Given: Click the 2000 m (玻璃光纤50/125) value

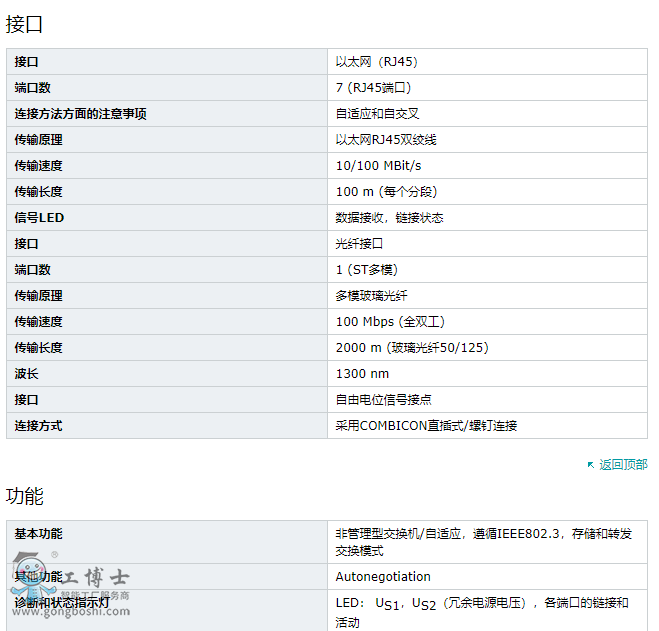Looking at the screenshot, I should pyautogui.click(x=411, y=348).
